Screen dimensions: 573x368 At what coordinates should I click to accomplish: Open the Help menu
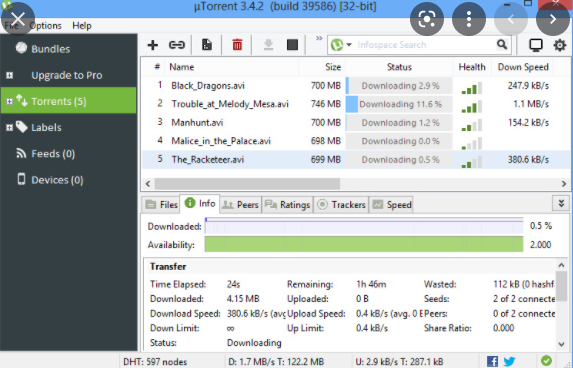tap(82, 26)
